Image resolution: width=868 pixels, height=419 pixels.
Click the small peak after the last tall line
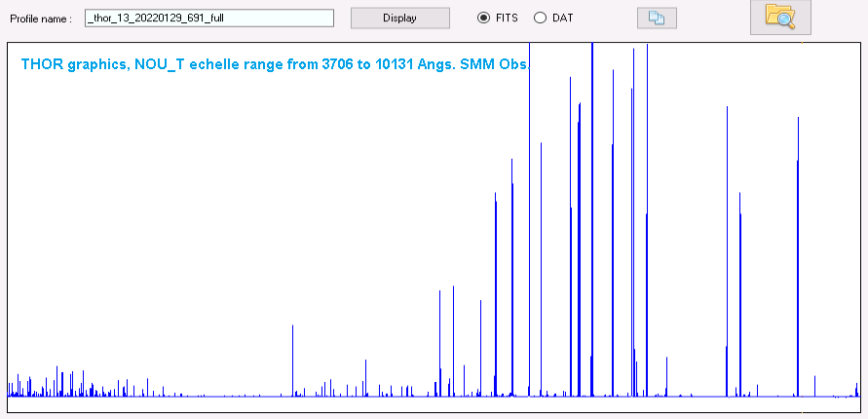(x=814, y=385)
